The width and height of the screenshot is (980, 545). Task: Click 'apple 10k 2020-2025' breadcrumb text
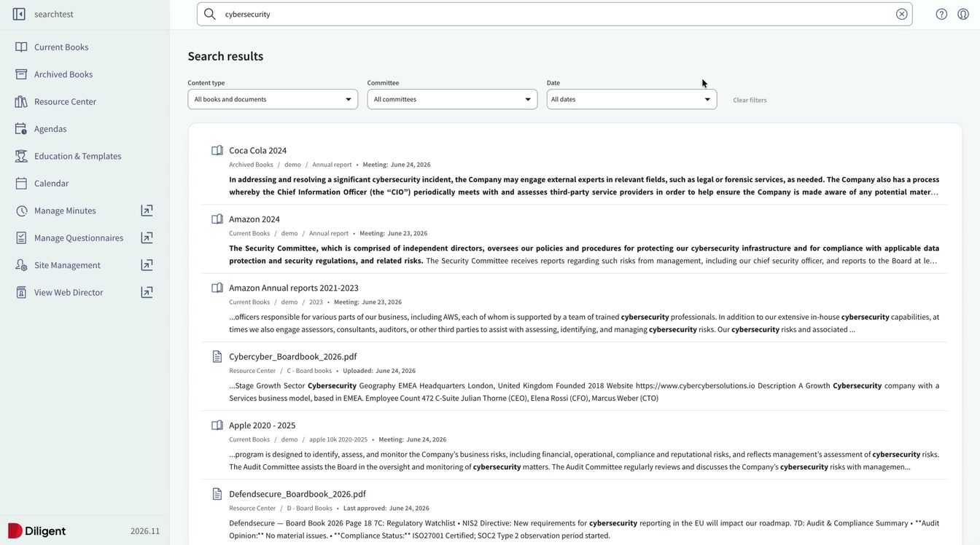click(x=338, y=440)
